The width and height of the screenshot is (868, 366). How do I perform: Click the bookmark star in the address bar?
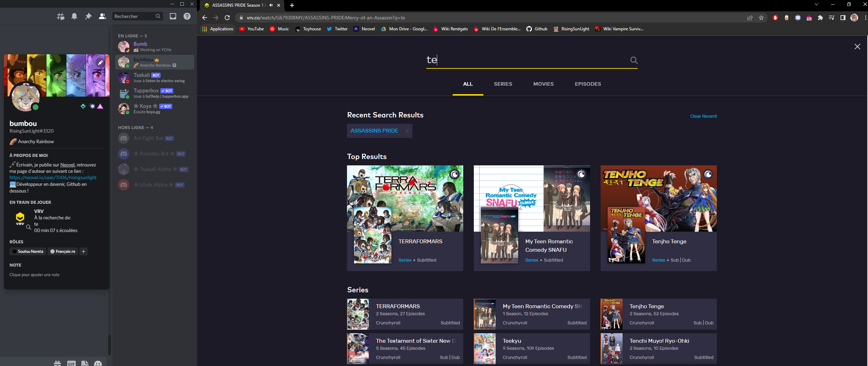[x=762, y=18]
